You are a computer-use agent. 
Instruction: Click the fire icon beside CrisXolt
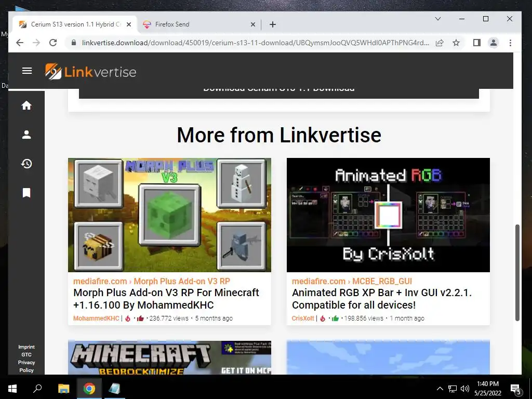[x=323, y=318]
